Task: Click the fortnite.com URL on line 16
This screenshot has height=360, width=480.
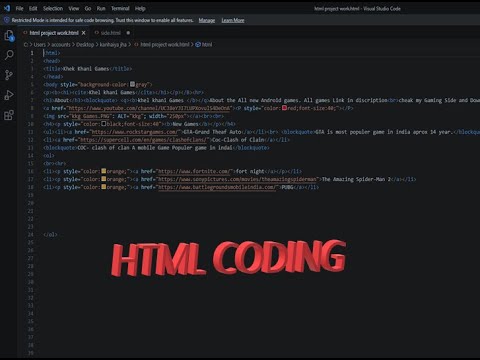Action: click(194, 171)
